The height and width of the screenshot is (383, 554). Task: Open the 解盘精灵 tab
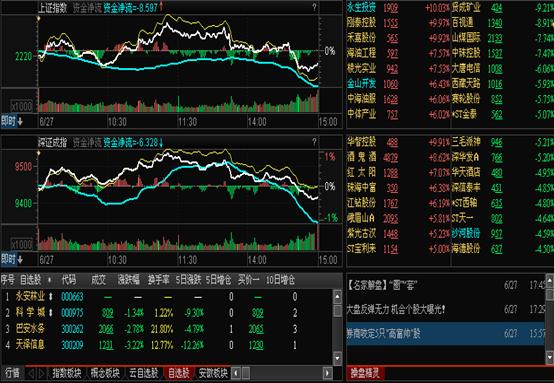click(365, 373)
